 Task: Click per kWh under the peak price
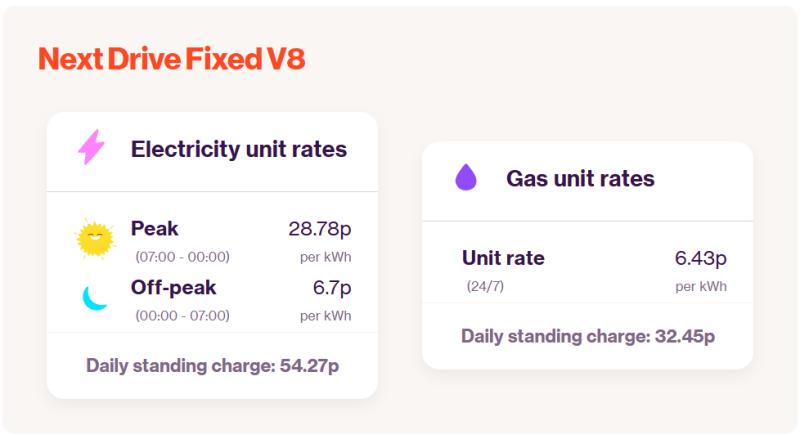[326, 257]
